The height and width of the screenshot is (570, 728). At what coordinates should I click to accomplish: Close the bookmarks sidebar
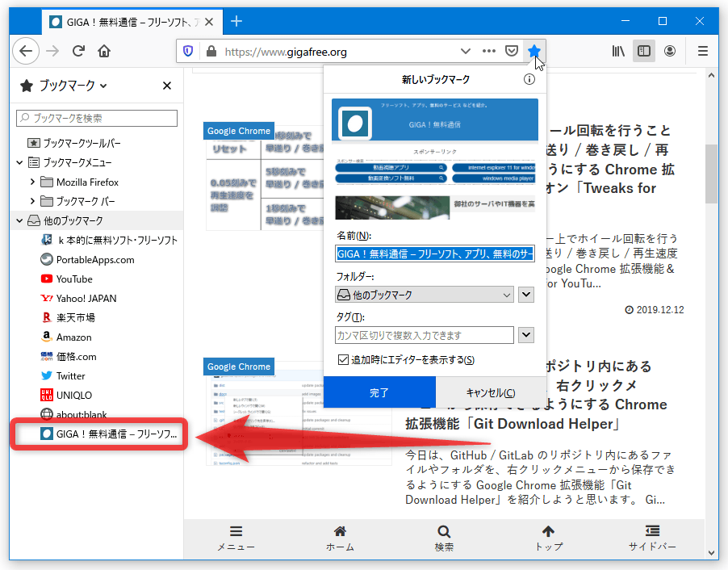[x=167, y=86]
